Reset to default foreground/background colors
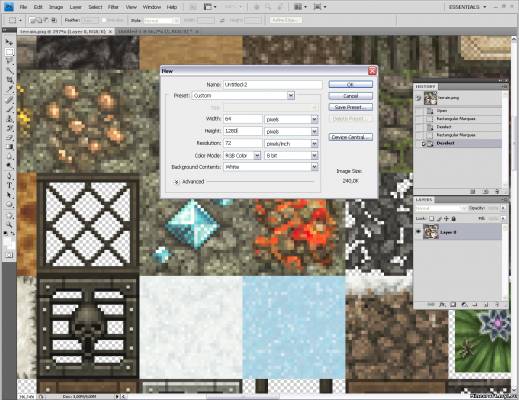 [x=5, y=233]
